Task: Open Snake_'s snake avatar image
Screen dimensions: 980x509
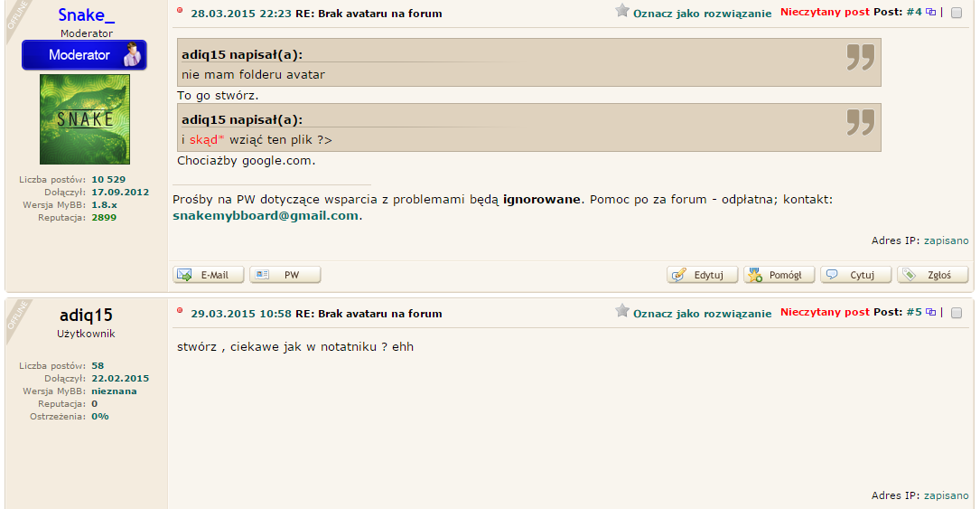Action: 85,119
